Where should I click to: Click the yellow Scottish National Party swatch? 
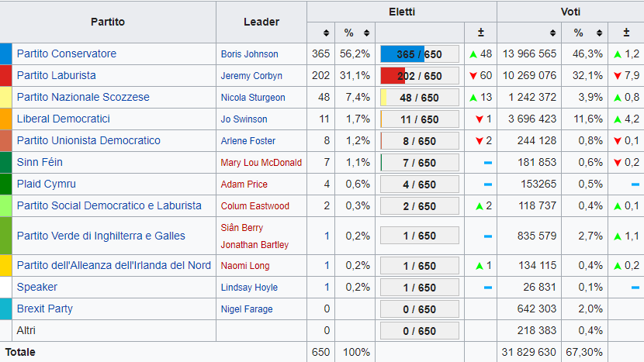pos(6,98)
